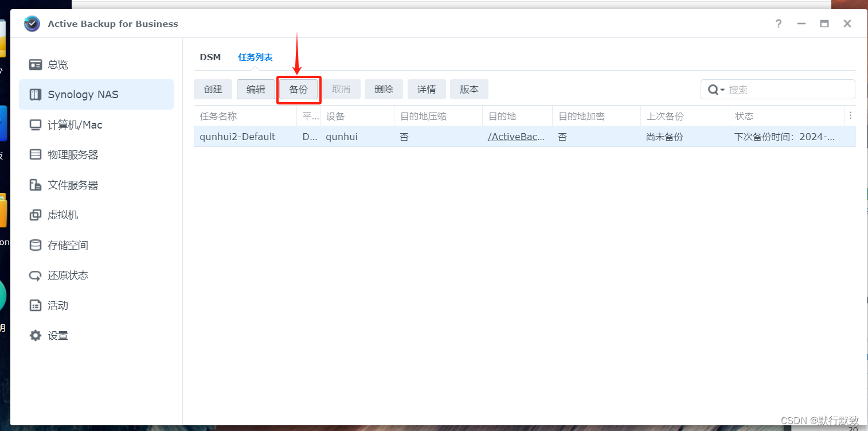Viewport: 868px width, 431px height.
Task: Open 虚拟机 section
Action: click(x=96, y=215)
